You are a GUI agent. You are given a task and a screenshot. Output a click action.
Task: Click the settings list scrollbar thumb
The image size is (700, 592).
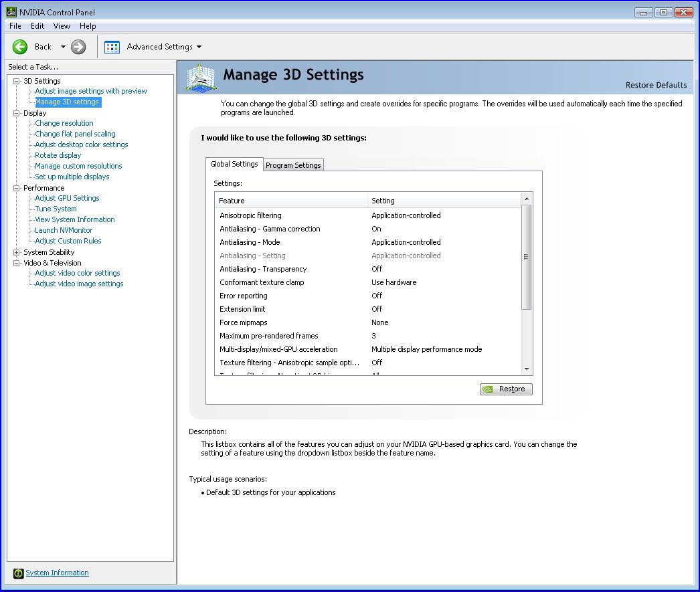tap(527, 257)
